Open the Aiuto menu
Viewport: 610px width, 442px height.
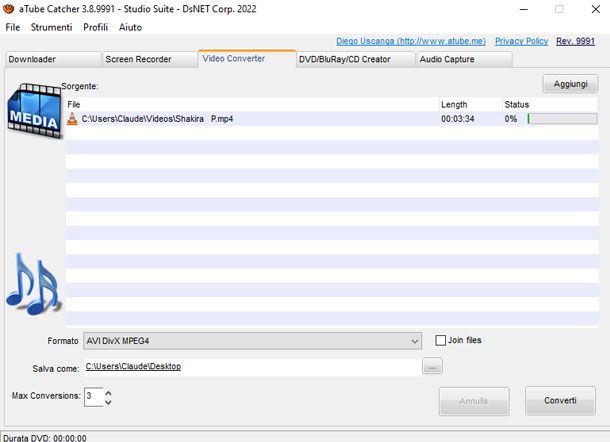click(x=130, y=27)
